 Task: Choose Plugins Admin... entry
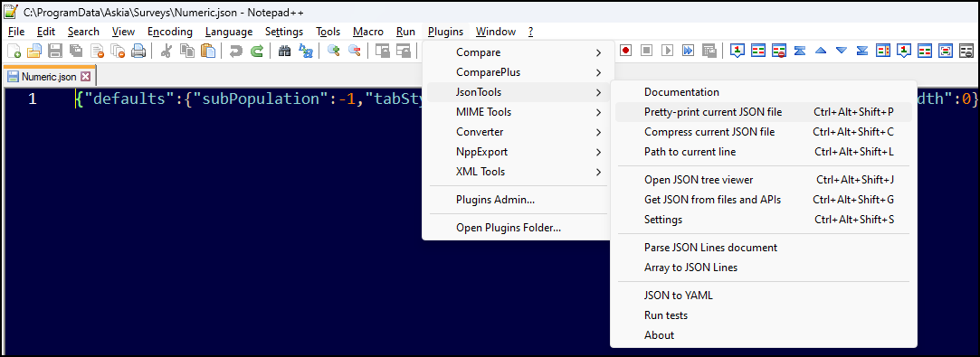click(518, 200)
